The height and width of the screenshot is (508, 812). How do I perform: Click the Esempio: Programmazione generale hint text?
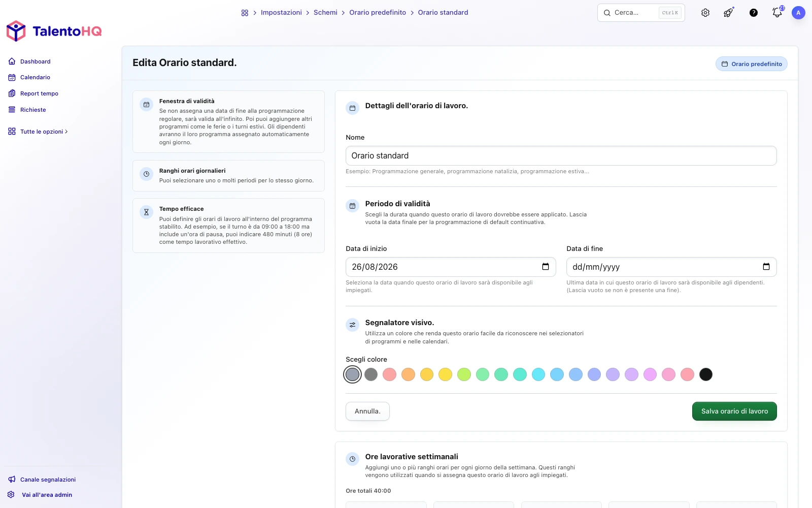click(467, 171)
